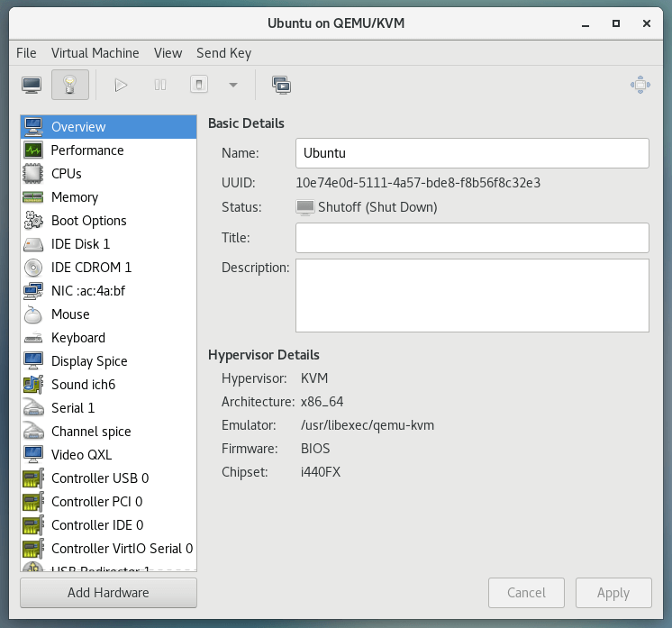Open the Virtual Machine menu
The width and height of the screenshot is (672, 628).
pos(95,53)
